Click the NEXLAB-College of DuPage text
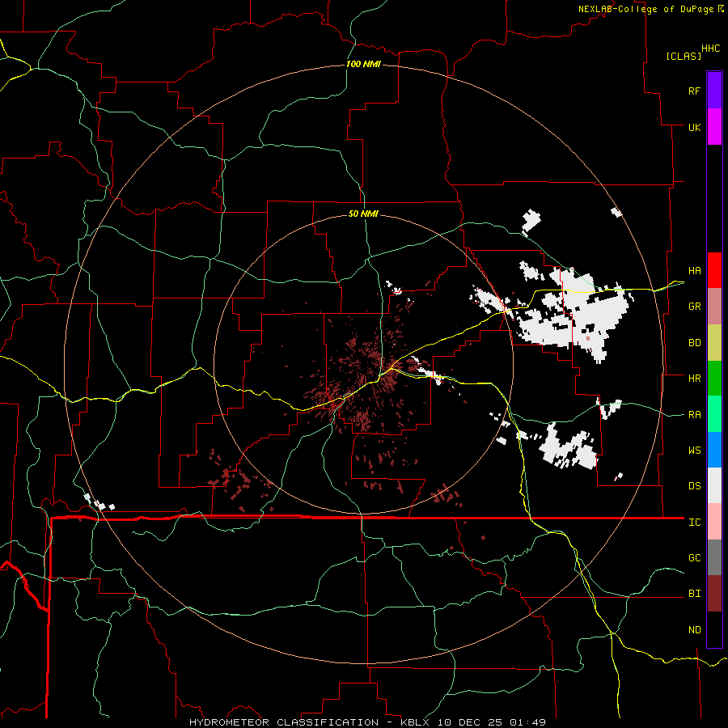Image resolution: width=728 pixels, height=728 pixels. pos(647,9)
